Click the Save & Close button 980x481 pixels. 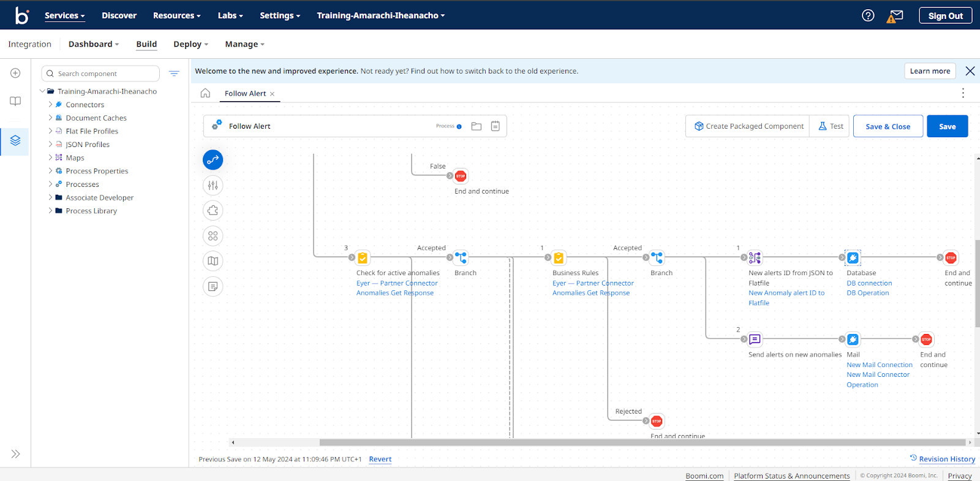click(888, 126)
